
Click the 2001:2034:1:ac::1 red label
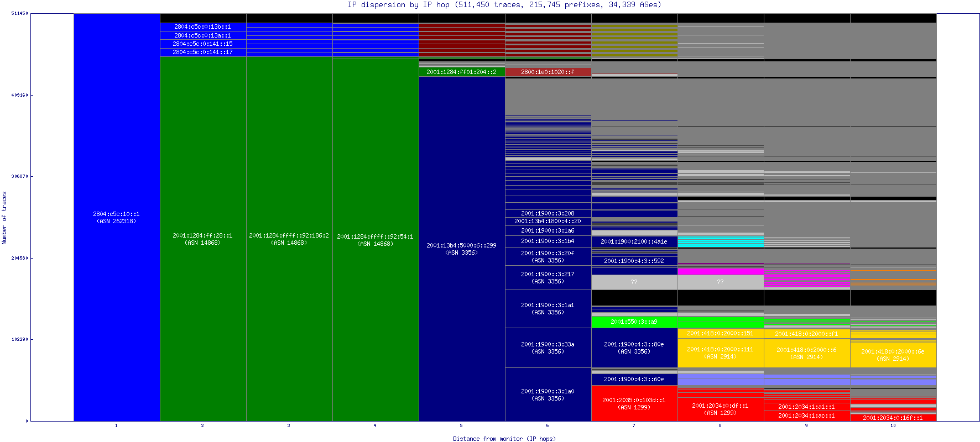click(x=806, y=415)
